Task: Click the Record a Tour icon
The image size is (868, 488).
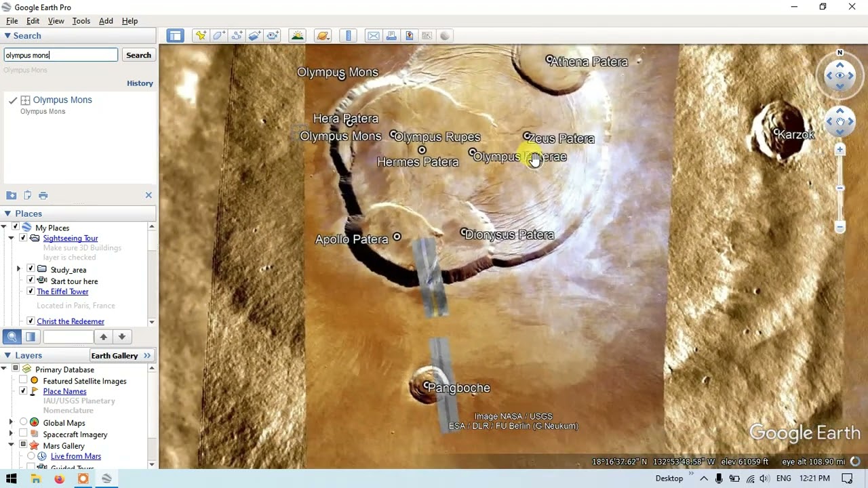Action: [273, 36]
